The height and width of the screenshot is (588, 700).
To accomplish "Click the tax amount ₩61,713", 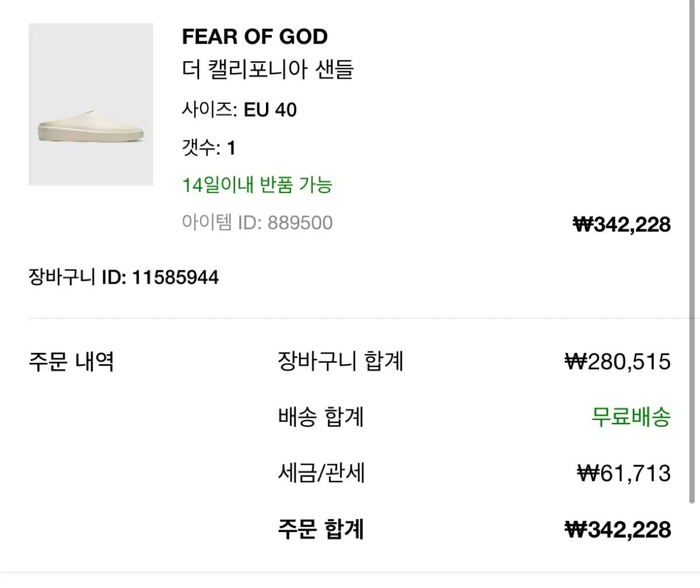I will coord(624,473).
